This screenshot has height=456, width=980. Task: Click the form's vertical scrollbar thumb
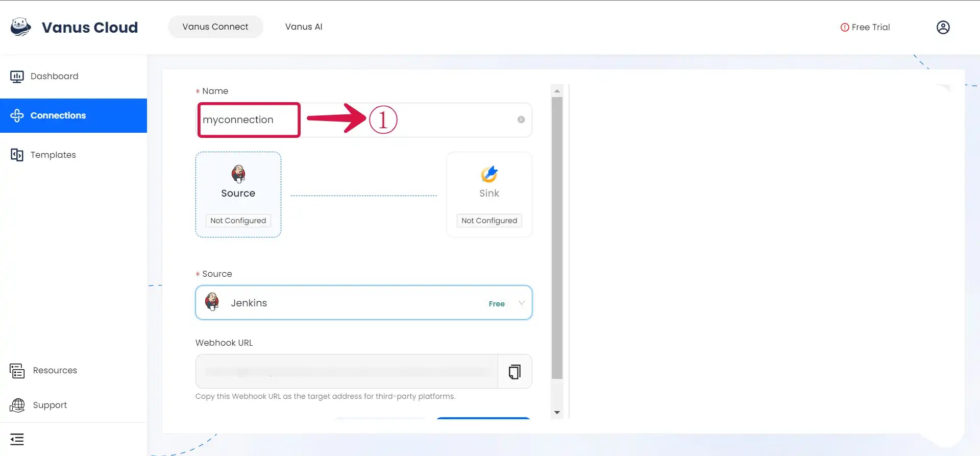pyautogui.click(x=557, y=238)
